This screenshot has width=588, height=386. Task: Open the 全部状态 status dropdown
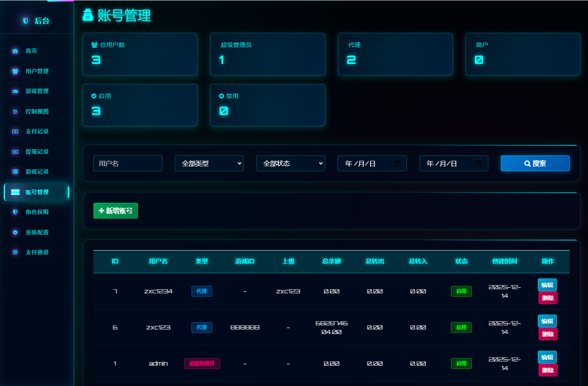click(291, 163)
